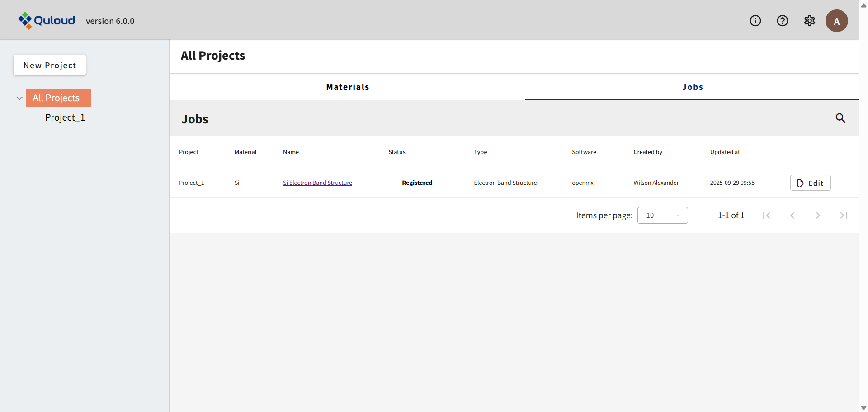Go to next page of jobs
The width and height of the screenshot is (868, 412).
818,215
